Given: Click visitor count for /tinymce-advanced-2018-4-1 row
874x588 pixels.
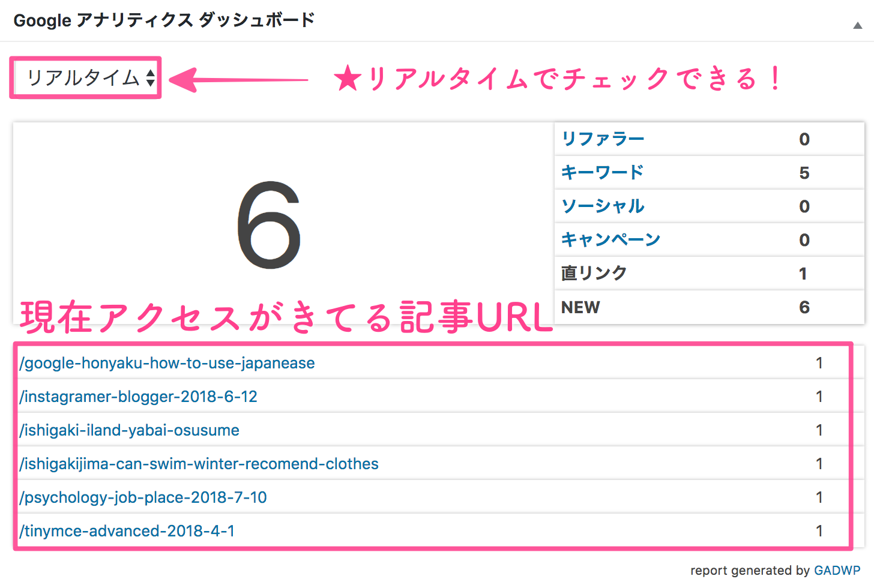Looking at the screenshot, I should [819, 531].
